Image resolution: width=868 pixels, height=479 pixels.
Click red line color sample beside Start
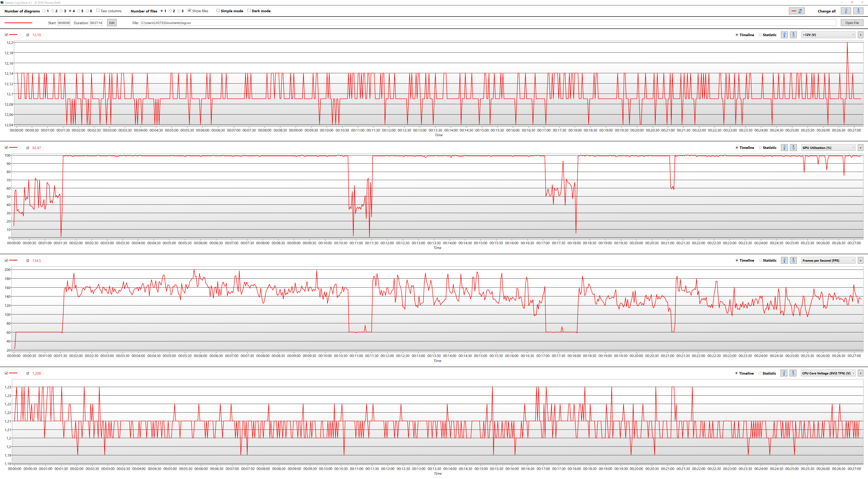(19, 23)
